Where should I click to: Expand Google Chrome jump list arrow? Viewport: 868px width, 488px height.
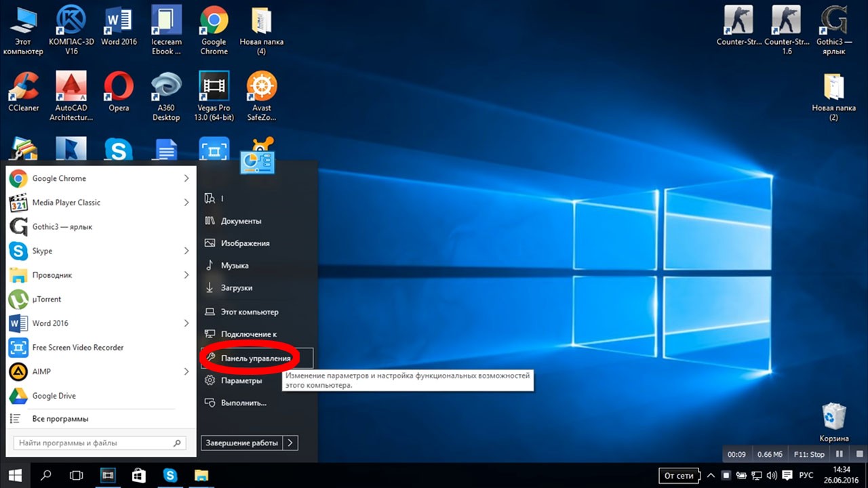[186, 179]
